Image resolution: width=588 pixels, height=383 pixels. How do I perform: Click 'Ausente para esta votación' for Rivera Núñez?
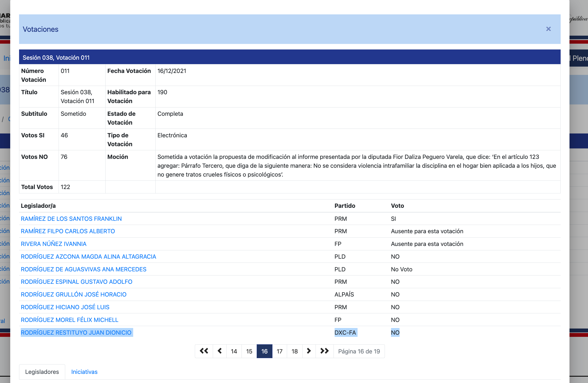pos(427,244)
